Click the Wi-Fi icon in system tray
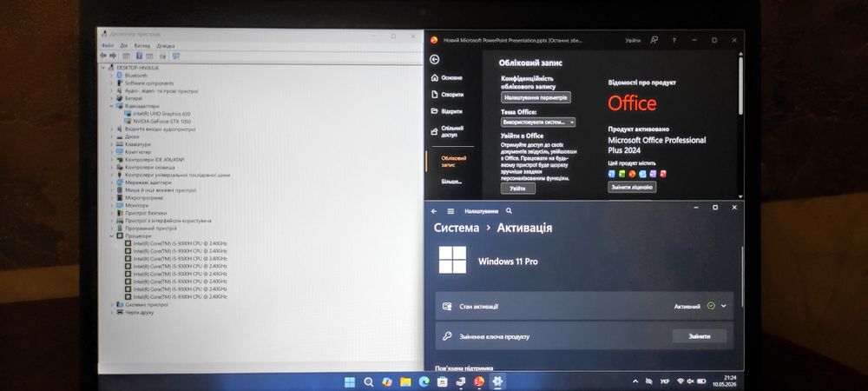Viewport: 868px width, 391px height. 681,381
